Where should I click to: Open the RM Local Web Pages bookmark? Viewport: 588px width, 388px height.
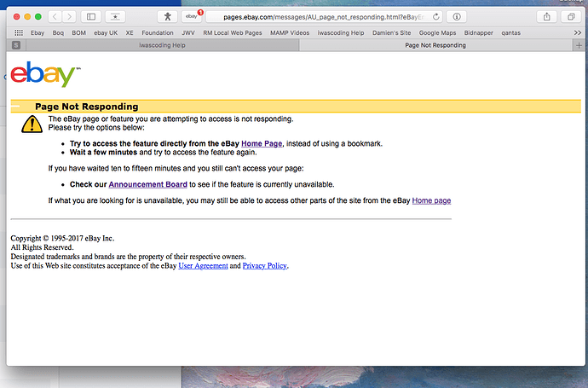tap(233, 32)
